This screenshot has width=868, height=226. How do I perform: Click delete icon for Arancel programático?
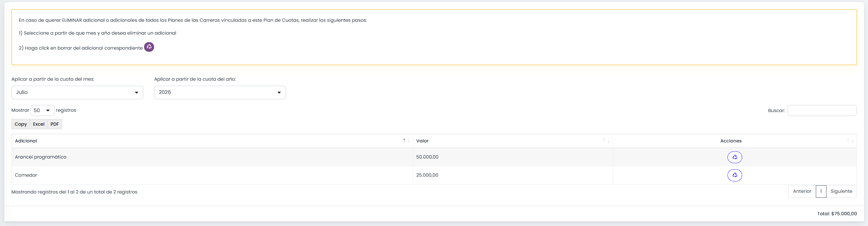pos(735,157)
